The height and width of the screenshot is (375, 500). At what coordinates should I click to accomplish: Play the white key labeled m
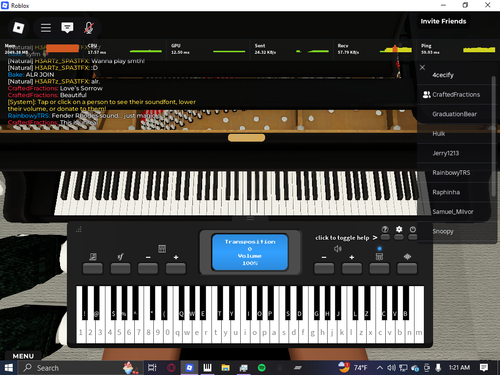point(419,332)
